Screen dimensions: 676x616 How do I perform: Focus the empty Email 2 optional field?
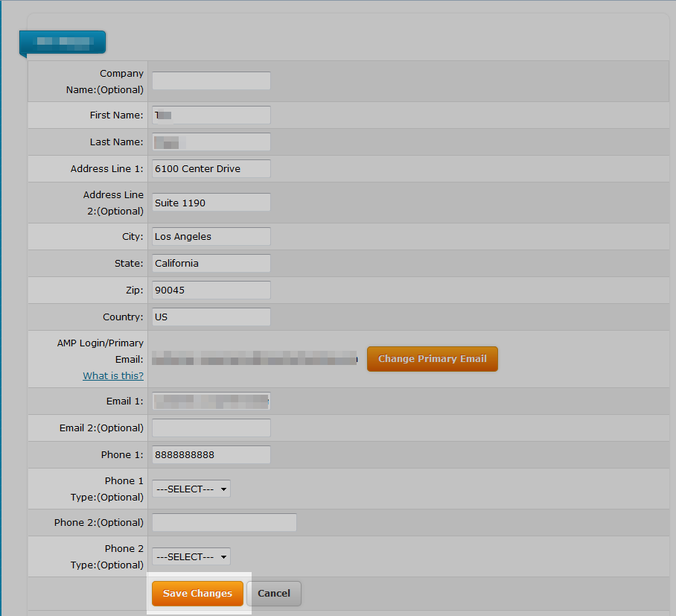coord(211,428)
